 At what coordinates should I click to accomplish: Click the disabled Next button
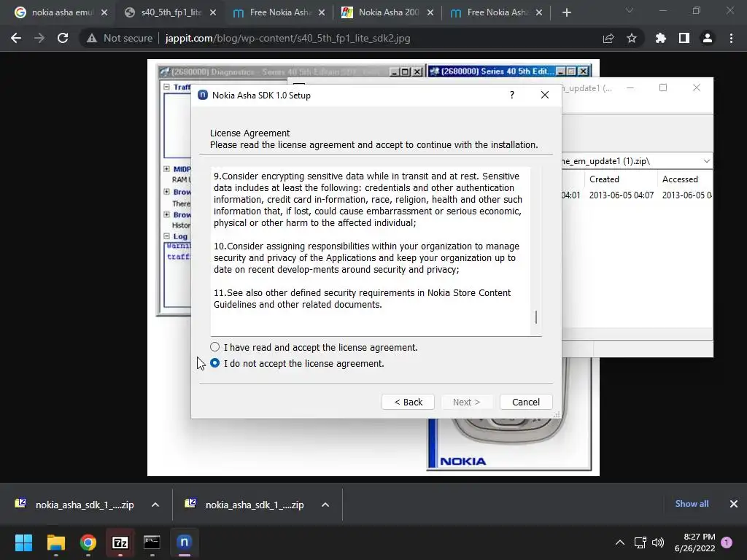pos(466,402)
